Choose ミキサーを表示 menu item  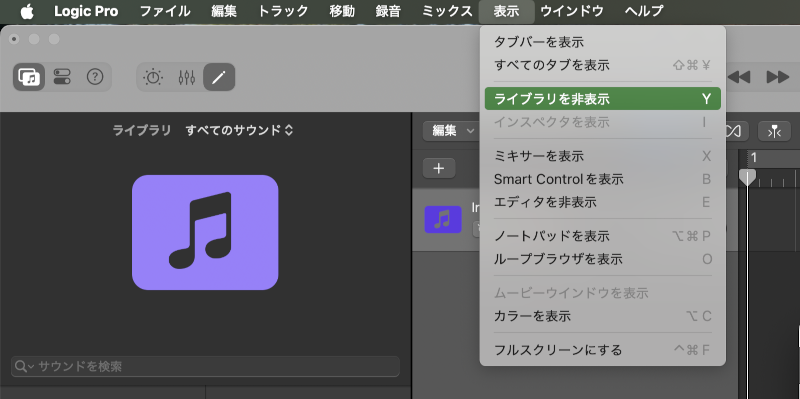pos(603,156)
